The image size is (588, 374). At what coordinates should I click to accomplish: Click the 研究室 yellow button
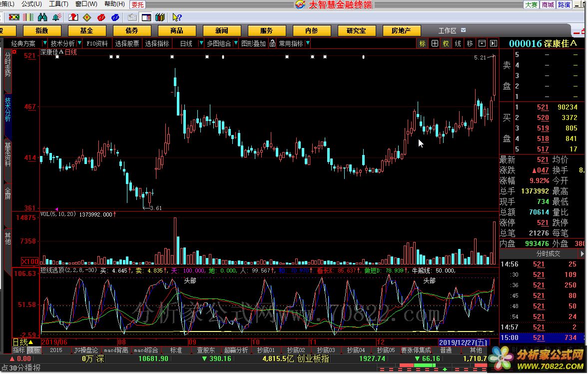tap(357, 31)
